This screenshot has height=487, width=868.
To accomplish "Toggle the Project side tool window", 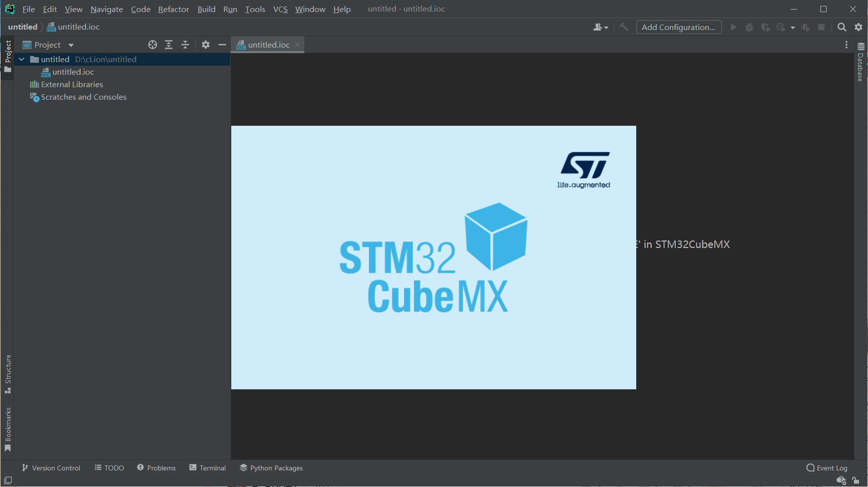I will (x=8, y=56).
